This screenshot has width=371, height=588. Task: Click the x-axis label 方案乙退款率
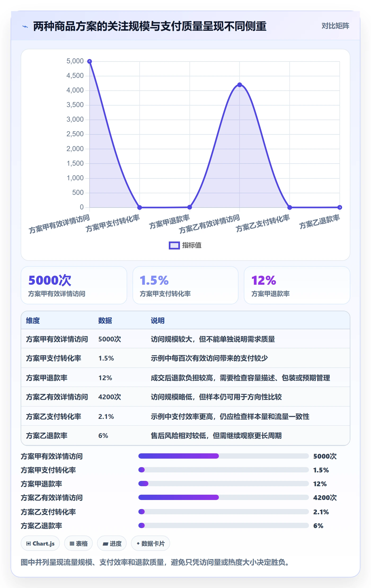pos(319,222)
